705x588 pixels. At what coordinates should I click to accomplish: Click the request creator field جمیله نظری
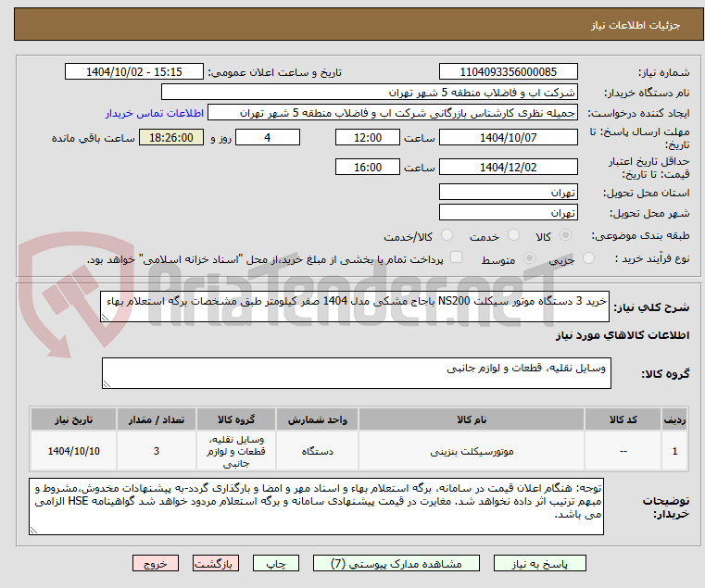point(393,113)
